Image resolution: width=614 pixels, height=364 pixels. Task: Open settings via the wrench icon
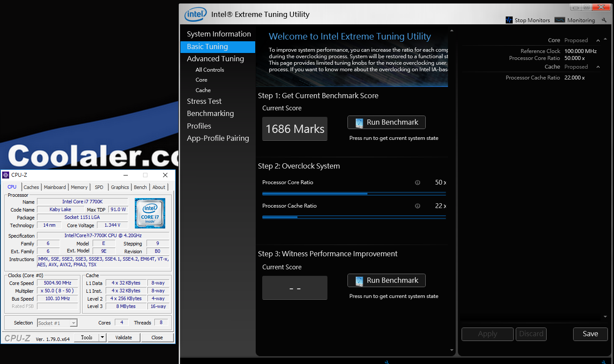(x=604, y=20)
